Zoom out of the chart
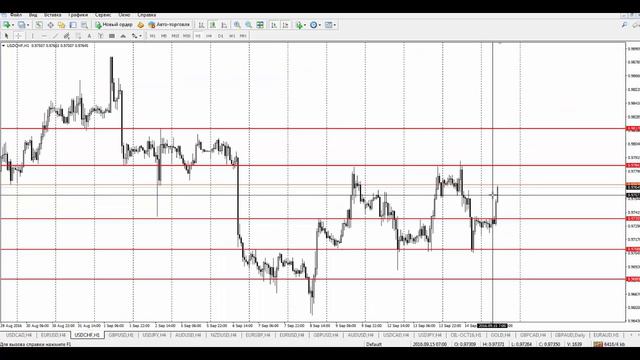 coord(248,25)
